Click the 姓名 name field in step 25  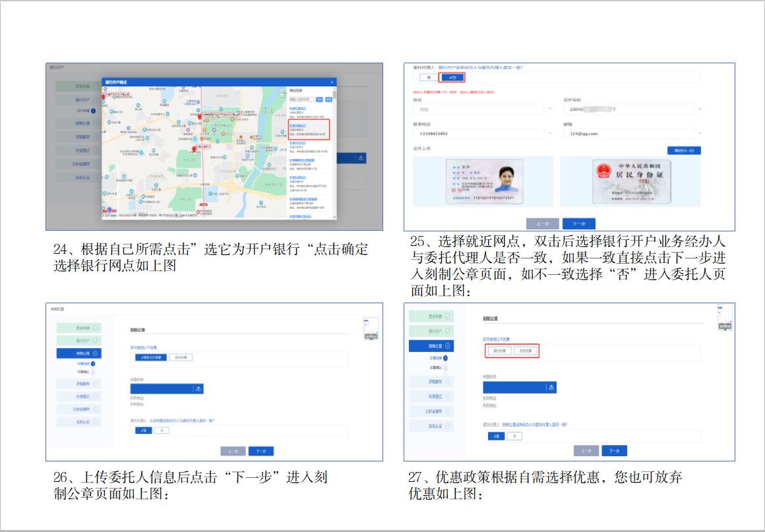point(479,109)
